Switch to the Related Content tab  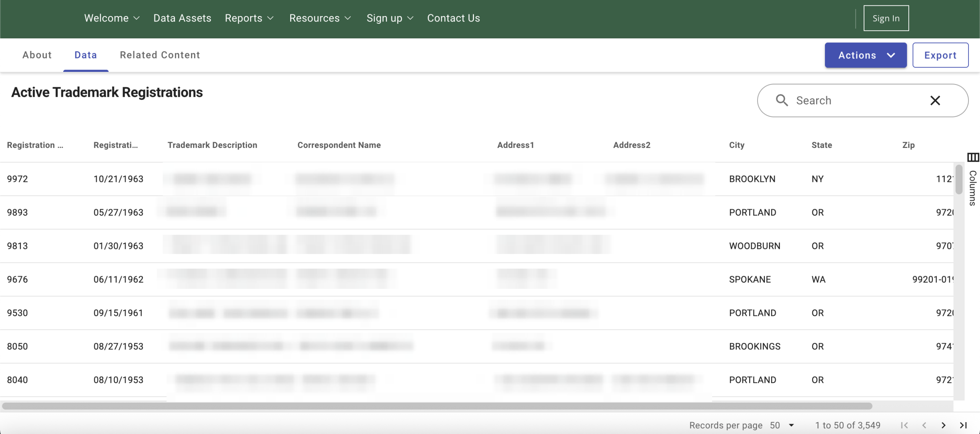point(160,55)
